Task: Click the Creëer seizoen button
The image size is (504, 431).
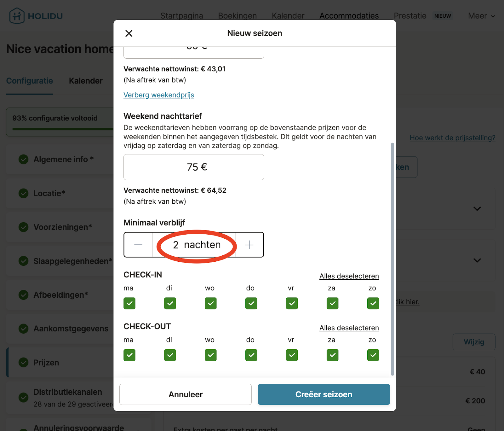Action: click(324, 394)
